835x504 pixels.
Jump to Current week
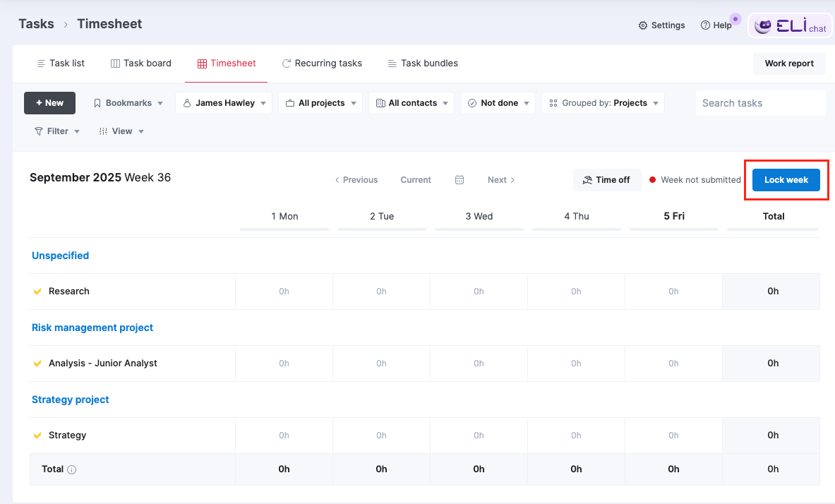click(416, 180)
